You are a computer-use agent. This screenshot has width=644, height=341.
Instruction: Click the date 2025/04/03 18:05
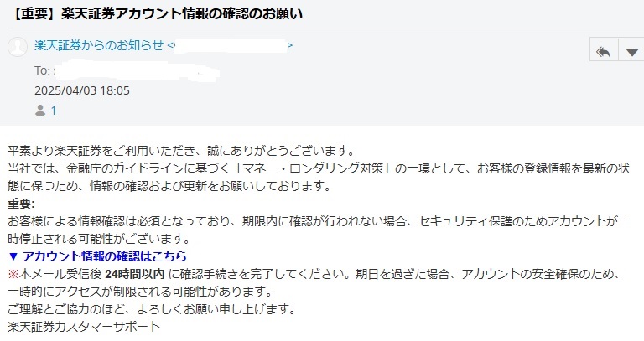click(x=82, y=90)
